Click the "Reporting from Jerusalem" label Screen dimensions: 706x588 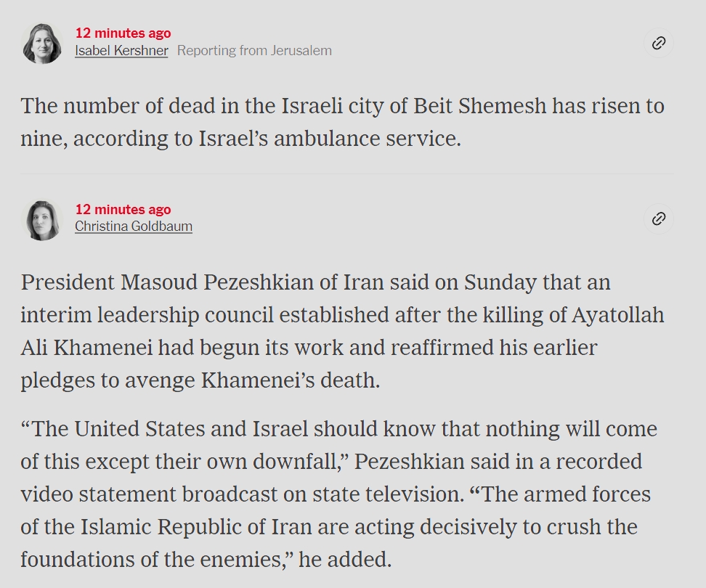254,50
